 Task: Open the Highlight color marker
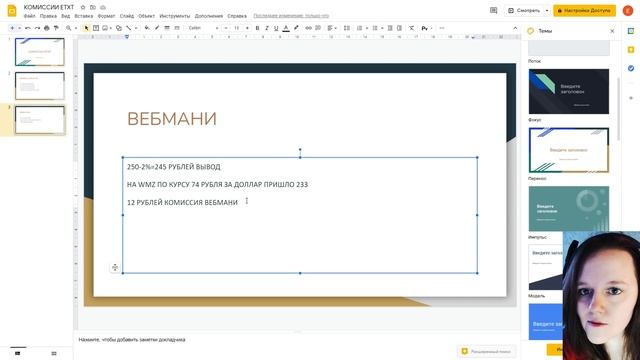[296, 28]
